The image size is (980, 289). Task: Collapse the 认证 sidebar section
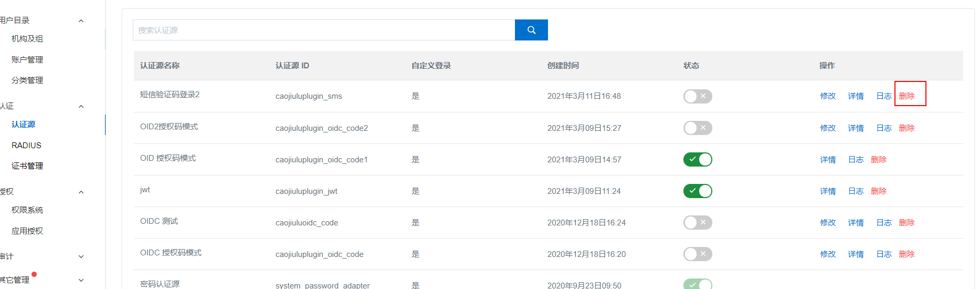pyautogui.click(x=81, y=106)
